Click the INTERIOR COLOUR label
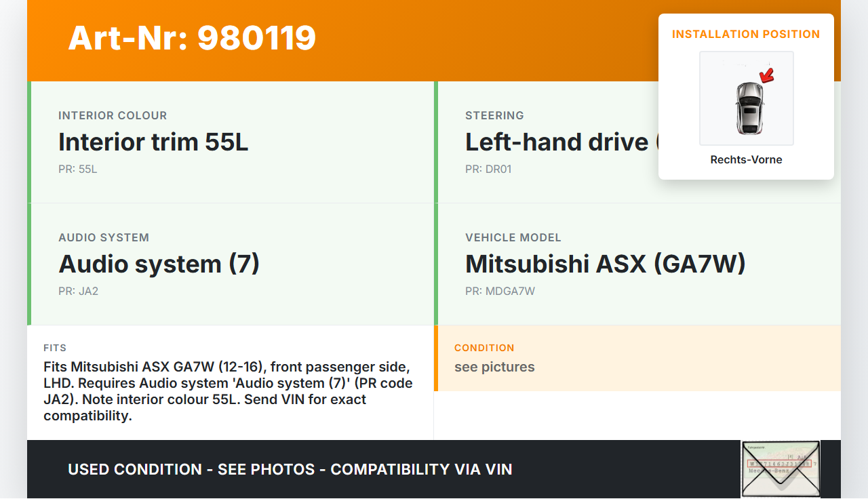The width and height of the screenshot is (868, 499). (113, 115)
